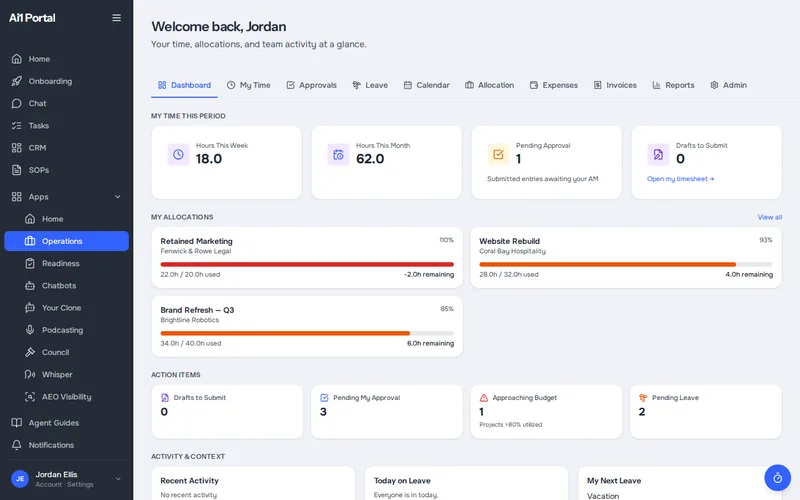The image size is (800, 500).
Task: Open the Approvals tab
Action: tap(311, 85)
